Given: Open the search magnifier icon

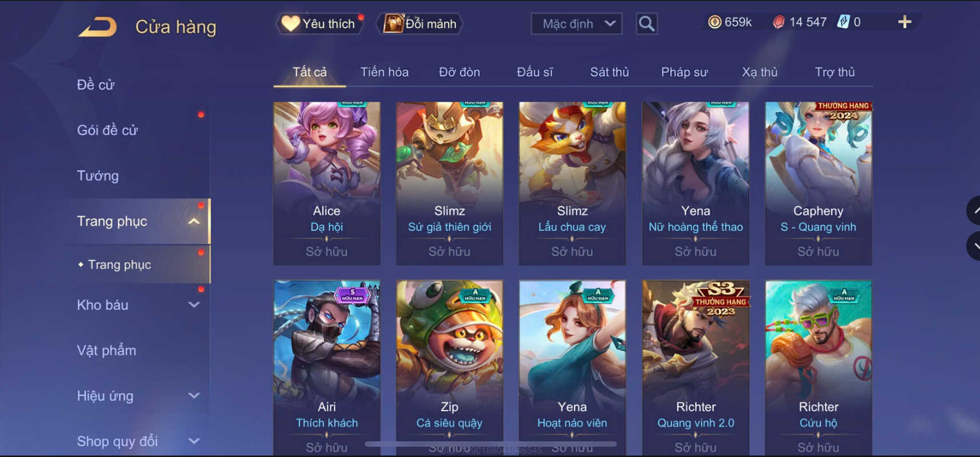Looking at the screenshot, I should click(x=646, y=24).
